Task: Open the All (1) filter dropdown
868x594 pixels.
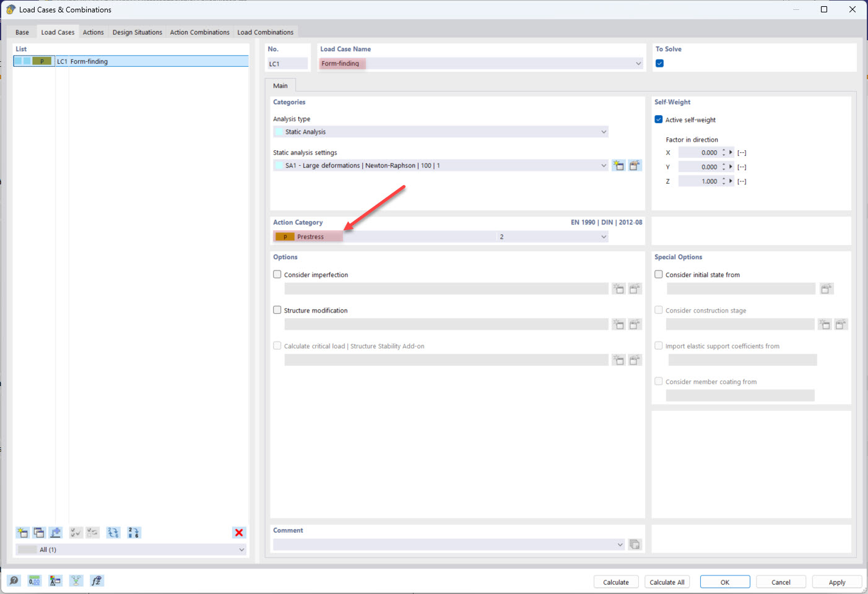Action: point(241,549)
